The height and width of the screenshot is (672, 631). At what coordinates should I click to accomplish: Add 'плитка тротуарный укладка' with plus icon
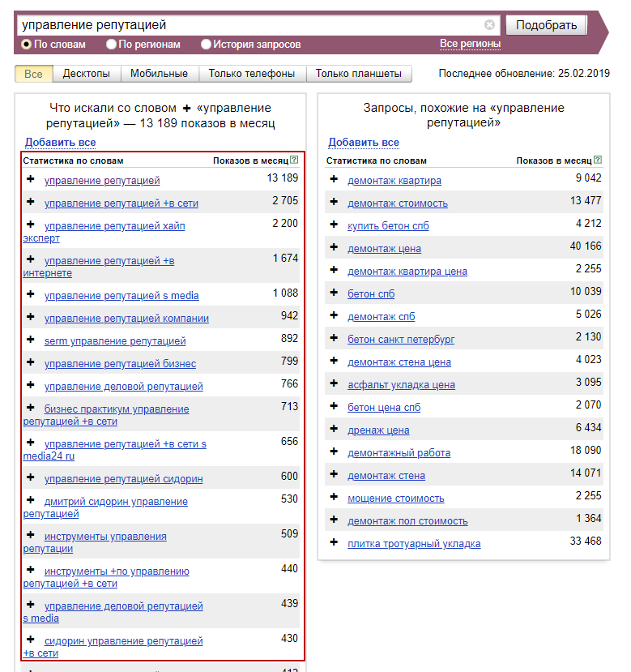click(334, 542)
